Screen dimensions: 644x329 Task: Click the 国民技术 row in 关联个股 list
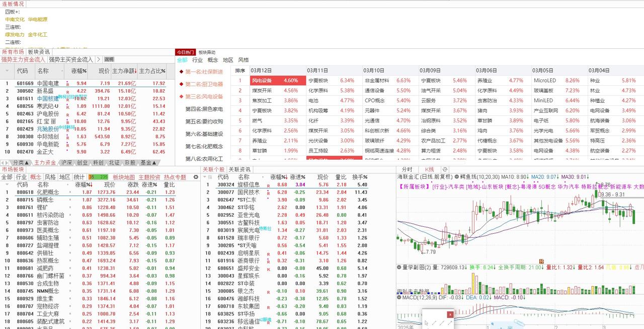[287, 192]
